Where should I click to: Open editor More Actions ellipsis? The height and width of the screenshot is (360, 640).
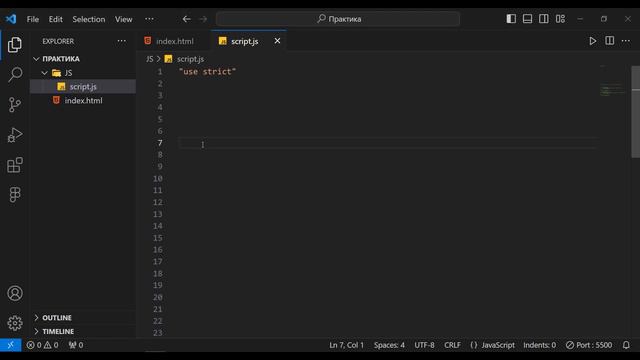coord(626,41)
